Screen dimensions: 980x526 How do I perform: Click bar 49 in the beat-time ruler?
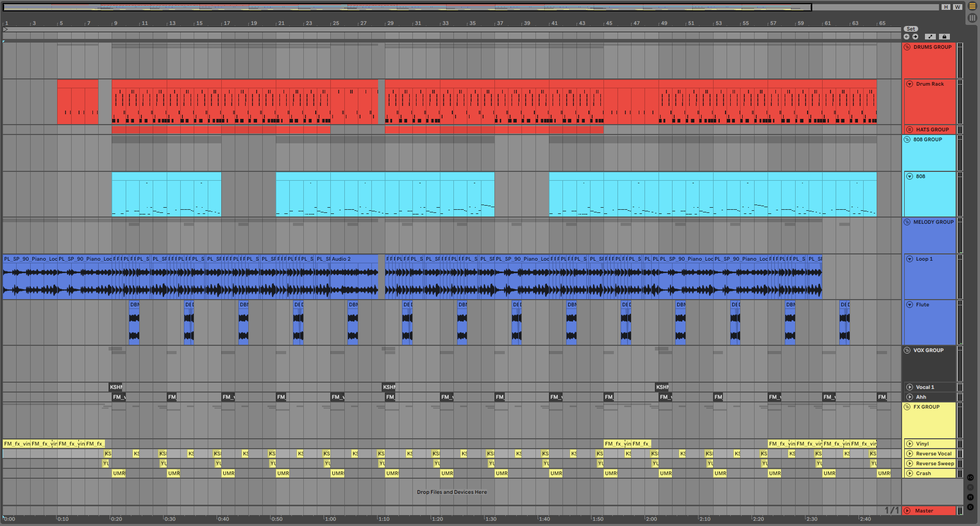click(664, 23)
